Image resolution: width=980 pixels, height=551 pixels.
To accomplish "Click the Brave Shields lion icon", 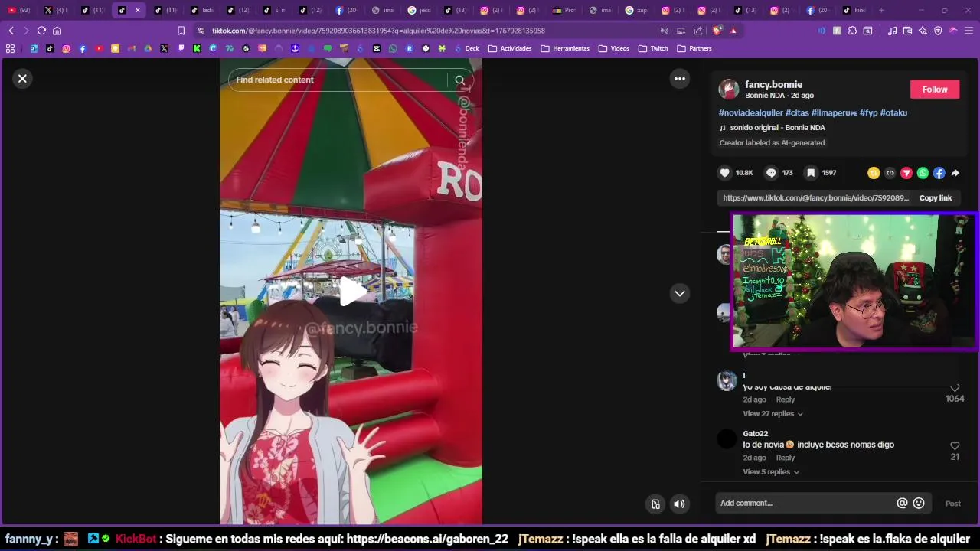I will [717, 31].
